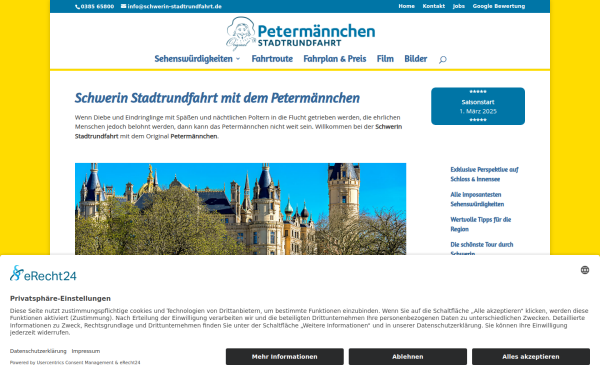Open the Jobs link in top bar
Viewport: 600px width, 375px height.
point(459,6)
